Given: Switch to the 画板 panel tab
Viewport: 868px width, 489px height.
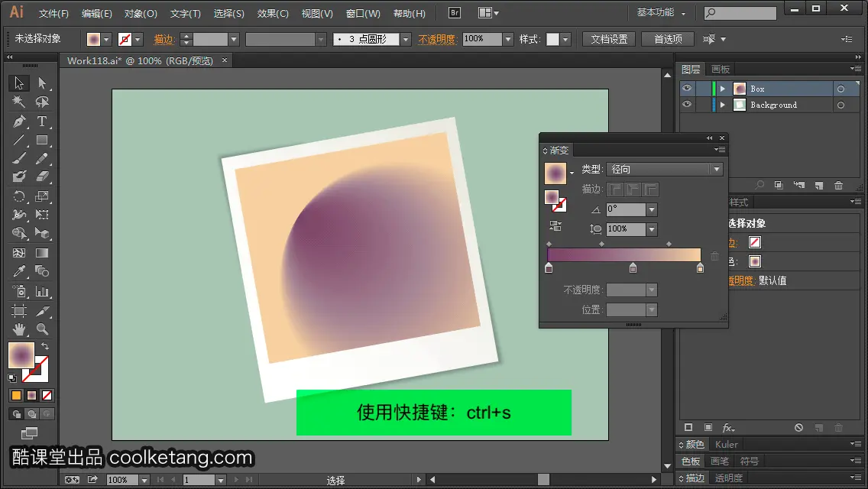Looking at the screenshot, I should coord(721,70).
